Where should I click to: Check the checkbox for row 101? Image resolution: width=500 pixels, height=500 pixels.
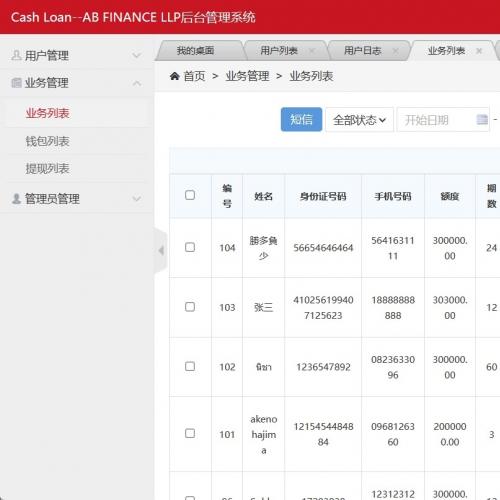pos(190,433)
